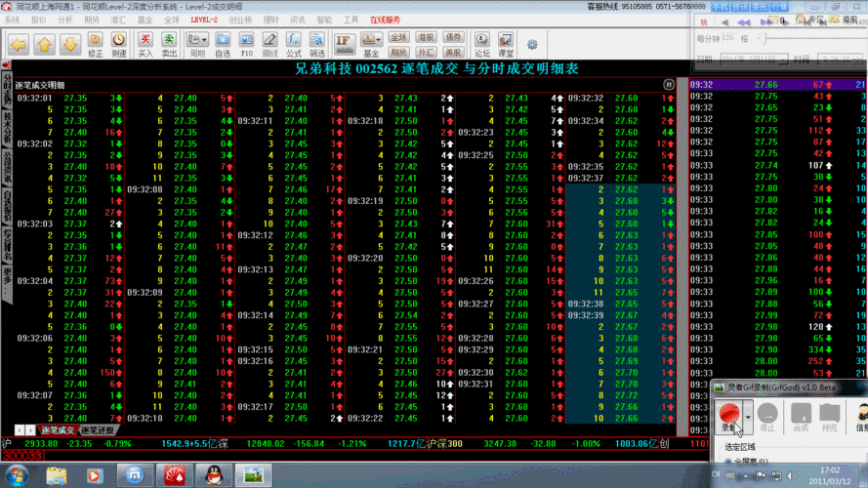
Task: Open the 自选 watchlist icon
Action: (x=223, y=44)
